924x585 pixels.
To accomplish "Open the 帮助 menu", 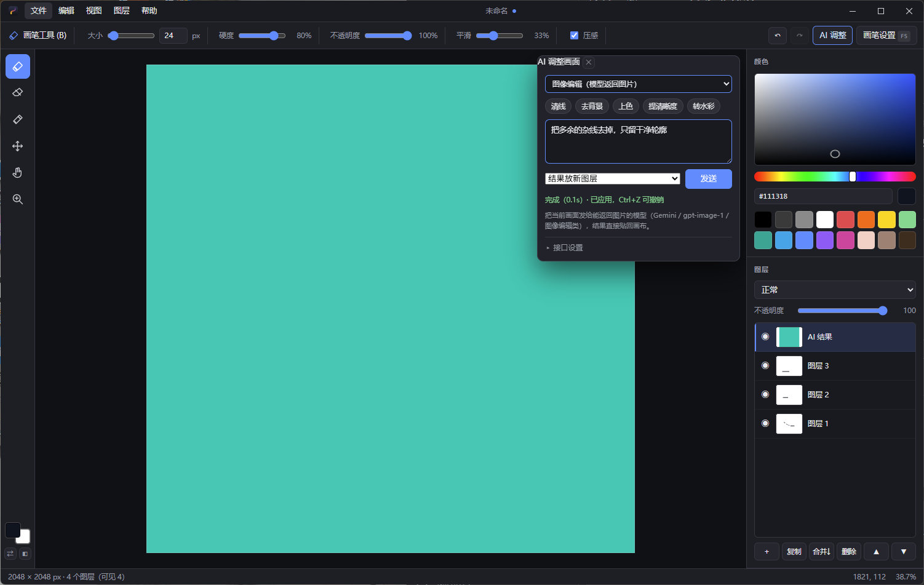I will (x=149, y=10).
